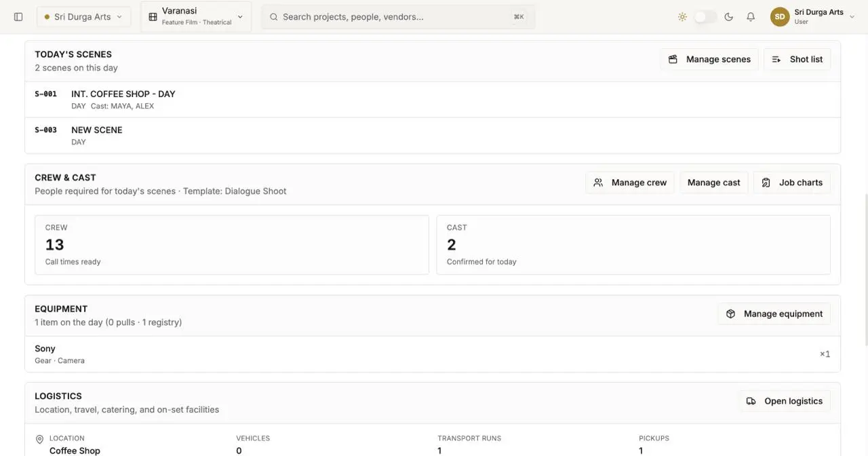
Task: Open Job charts
Action: point(792,183)
